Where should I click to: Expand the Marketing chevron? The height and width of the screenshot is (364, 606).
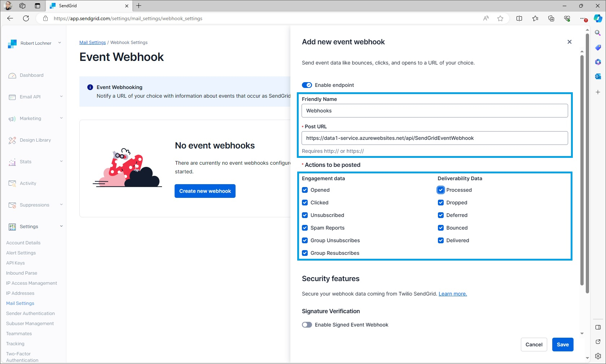tap(61, 118)
